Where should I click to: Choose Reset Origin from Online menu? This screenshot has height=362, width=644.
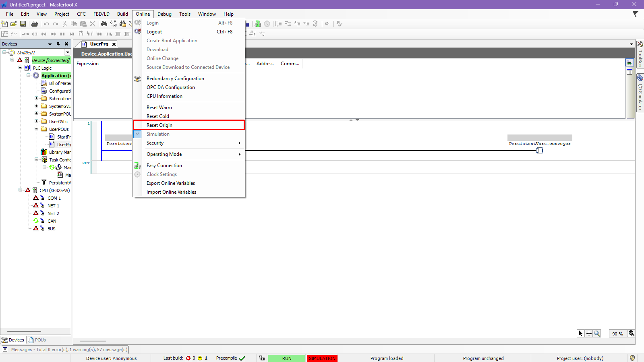coord(159,125)
